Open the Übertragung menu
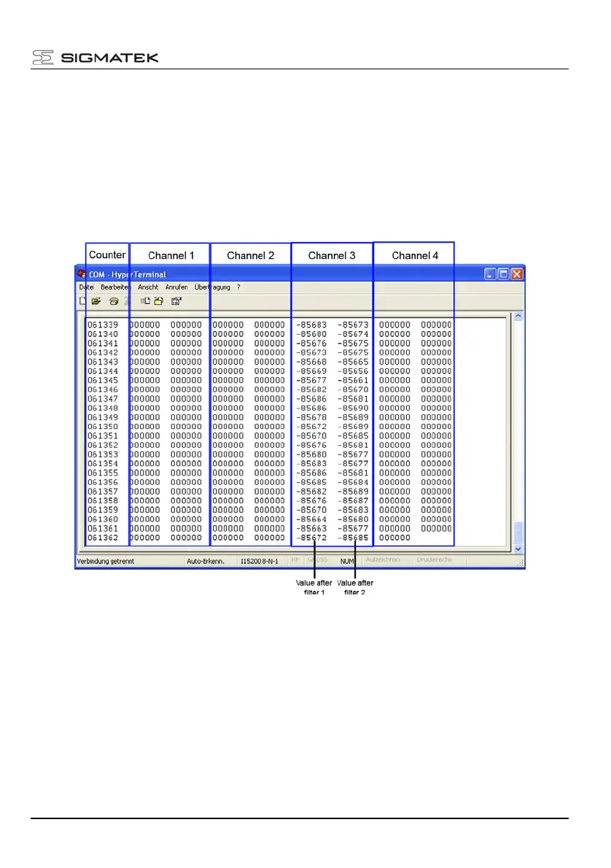 212,287
